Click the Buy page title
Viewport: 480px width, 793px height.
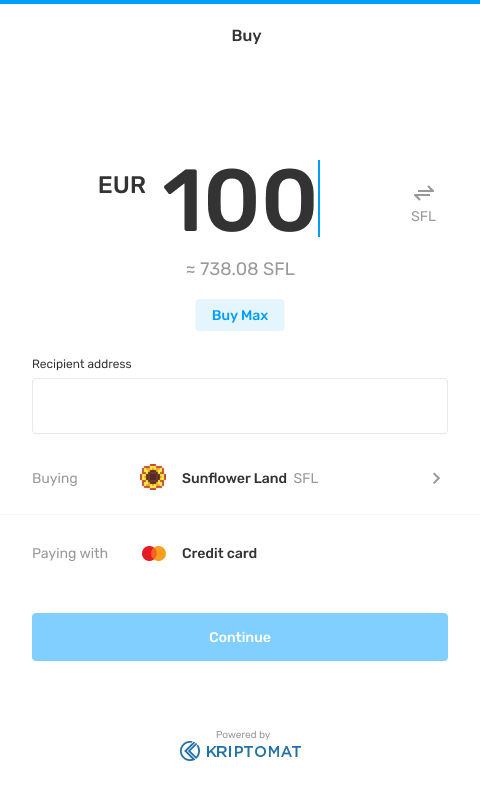[x=246, y=36]
